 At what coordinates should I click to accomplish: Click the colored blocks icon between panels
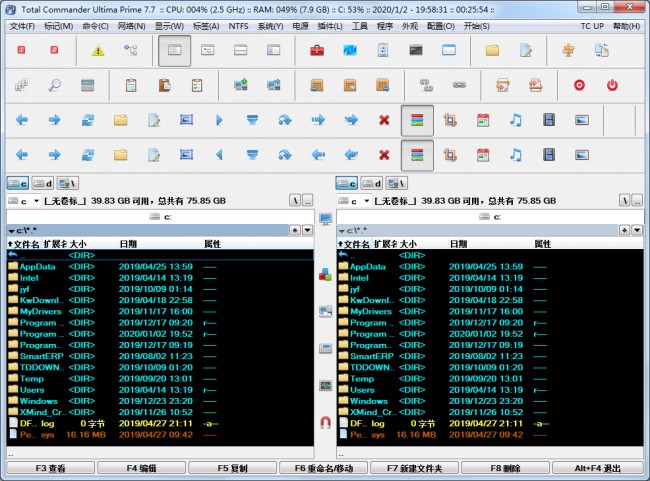[325, 274]
